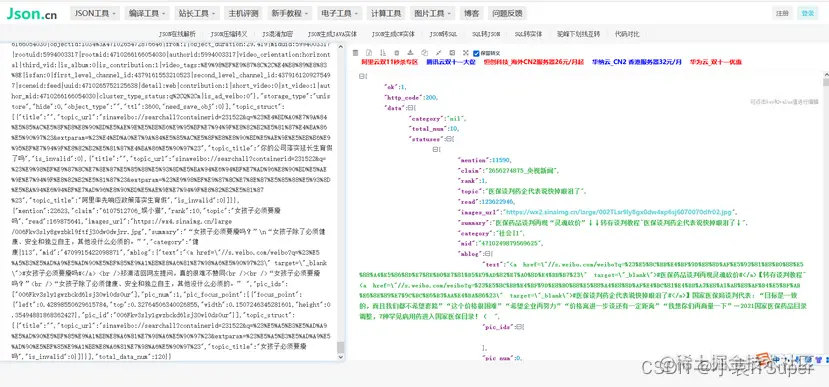Viewport: 829px width, 387px height.
Task: Click the "pic_num":0 entry
Action: (x=502, y=358)
